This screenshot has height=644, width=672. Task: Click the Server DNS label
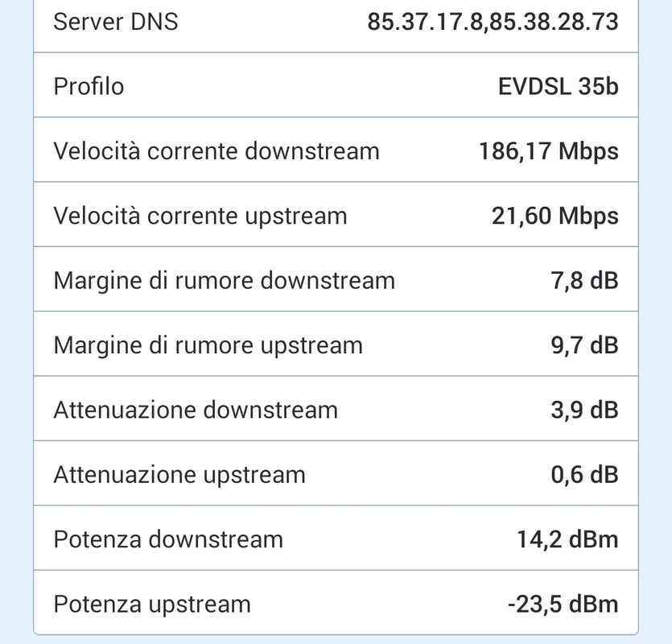116,22
